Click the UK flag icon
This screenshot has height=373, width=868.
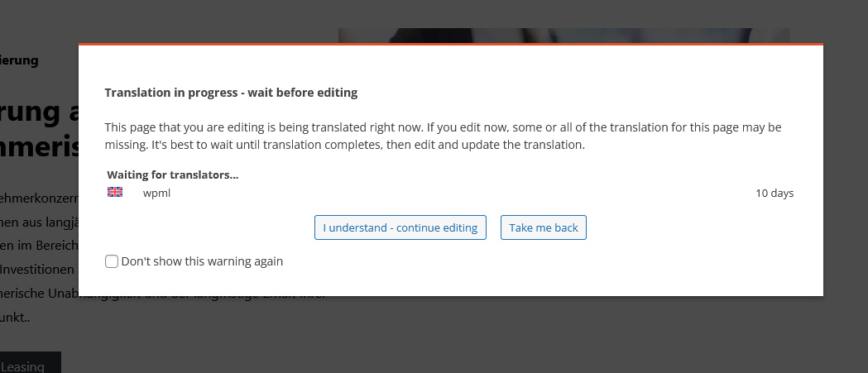point(115,193)
